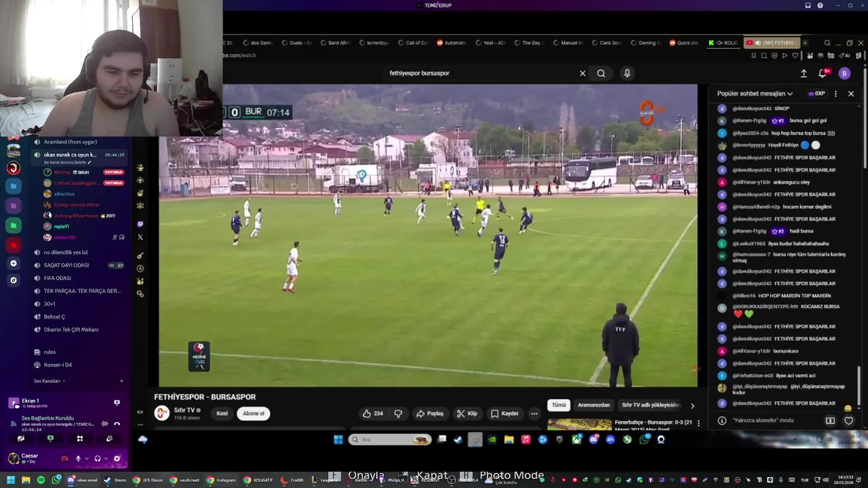Image resolution: width=868 pixels, height=488 pixels.
Task: Like the Fethiyespor - Bursaspor video
Action: click(373, 413)
